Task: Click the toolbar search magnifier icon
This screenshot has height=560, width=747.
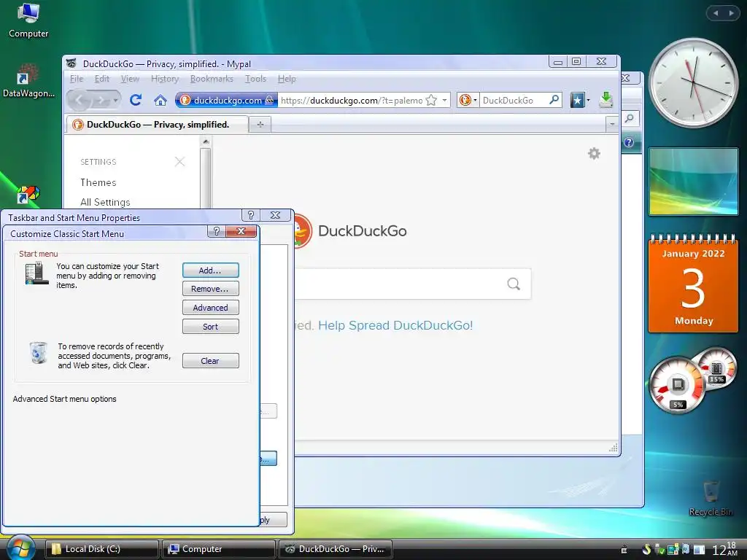Action: pyautogui.click(x=554, y=99)
